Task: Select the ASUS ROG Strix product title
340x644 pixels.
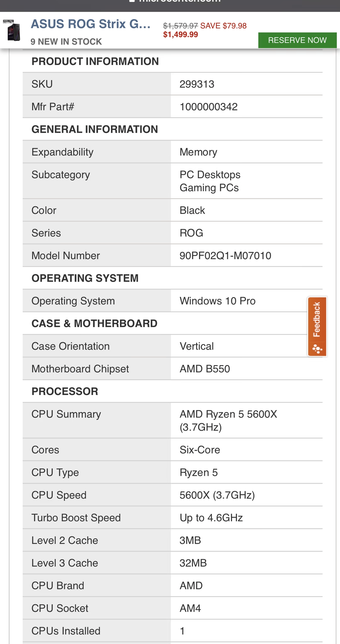Action: (x=91, y=24)
